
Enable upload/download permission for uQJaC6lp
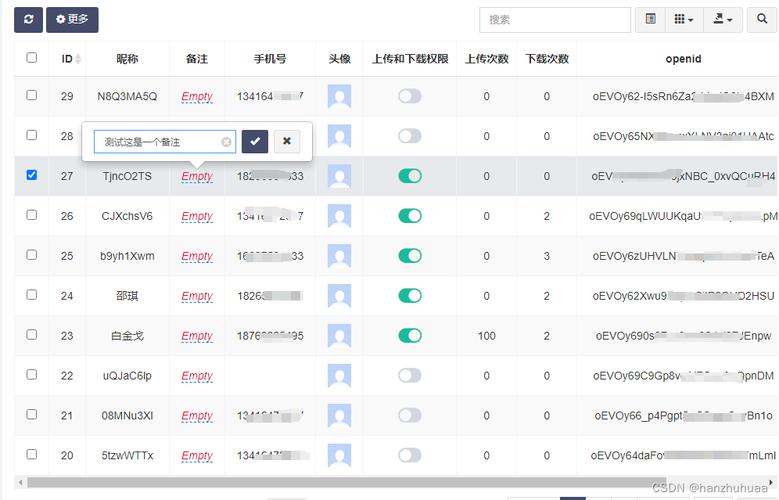pos(410,375)
